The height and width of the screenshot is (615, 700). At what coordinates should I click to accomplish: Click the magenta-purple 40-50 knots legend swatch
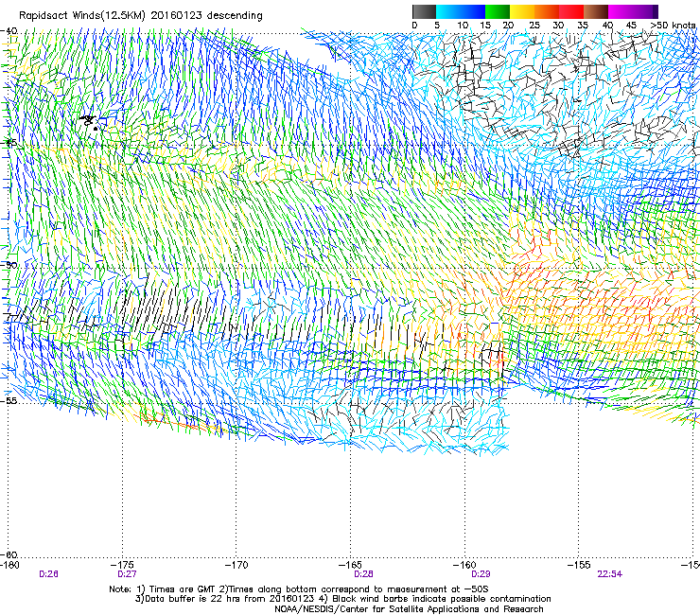coord(633,11)
